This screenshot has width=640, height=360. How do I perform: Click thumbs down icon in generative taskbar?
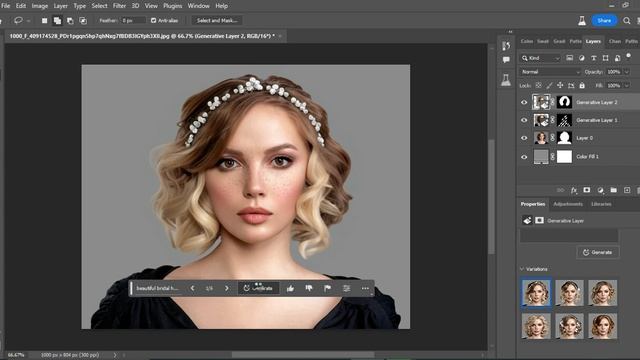pyautogui.click(x=309, y=288)
